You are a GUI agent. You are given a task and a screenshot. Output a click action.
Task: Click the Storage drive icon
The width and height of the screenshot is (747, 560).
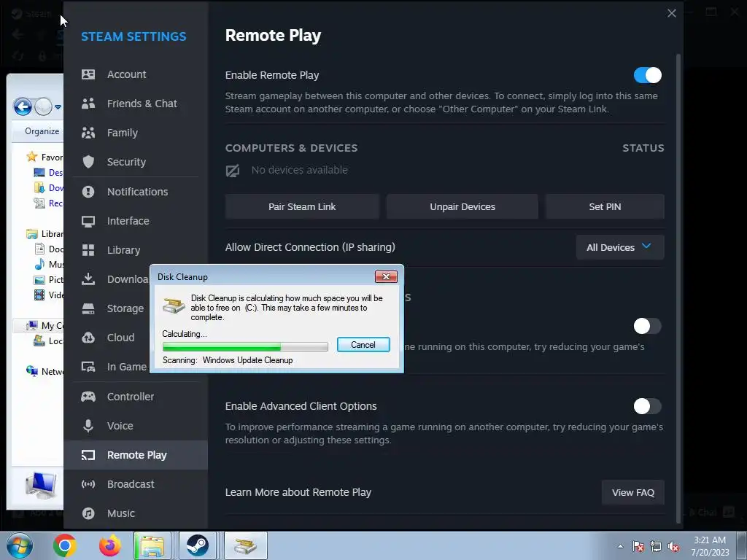(x=88, y=308)
